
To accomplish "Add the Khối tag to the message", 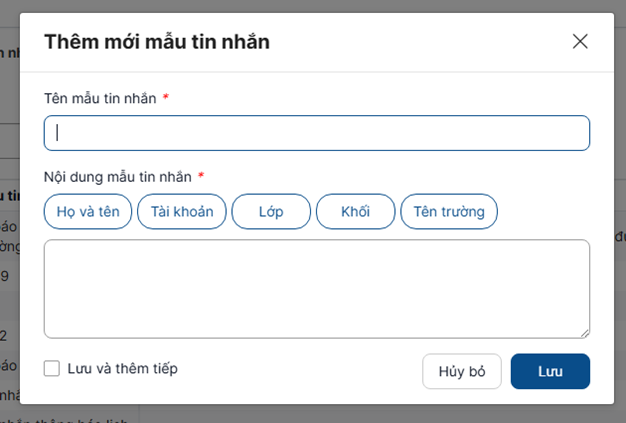I will pos(355,212).
